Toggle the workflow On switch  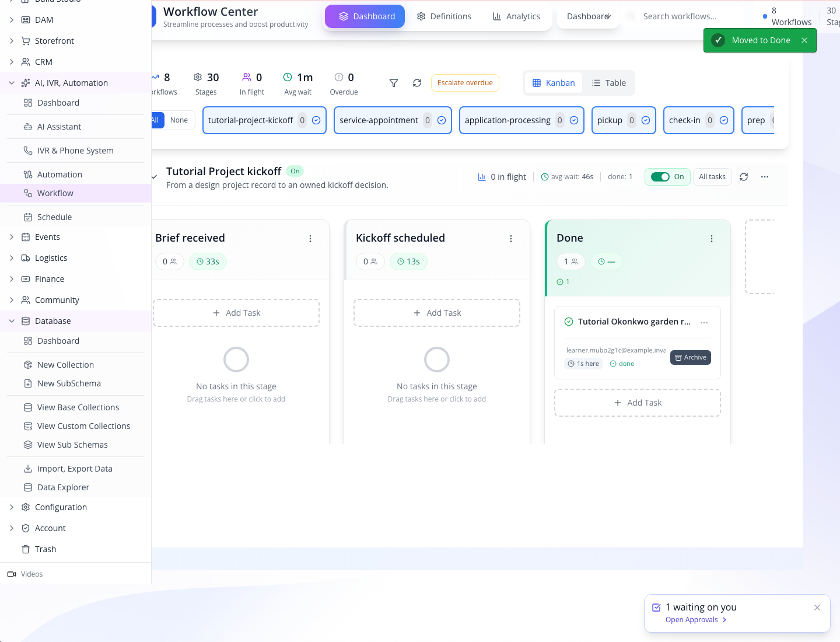tap(660, 177)
